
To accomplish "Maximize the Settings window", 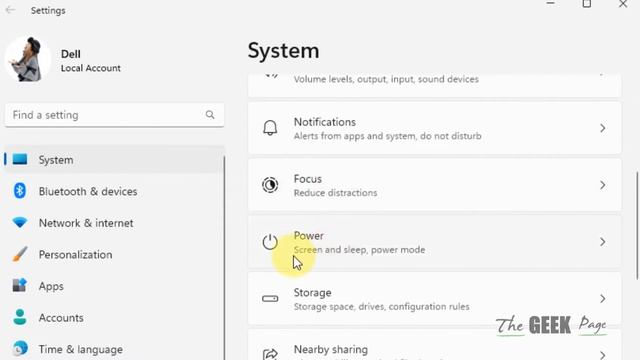I will (587, 4).
